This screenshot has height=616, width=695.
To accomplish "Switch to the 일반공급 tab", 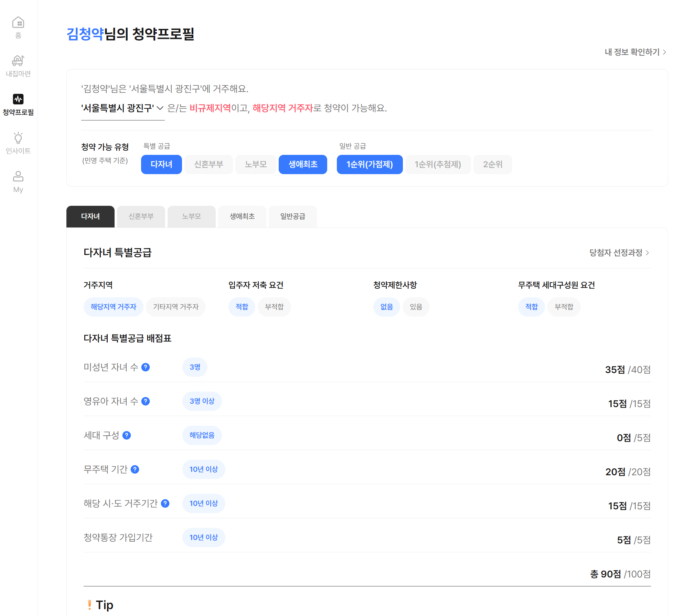I will pos(293,216).
